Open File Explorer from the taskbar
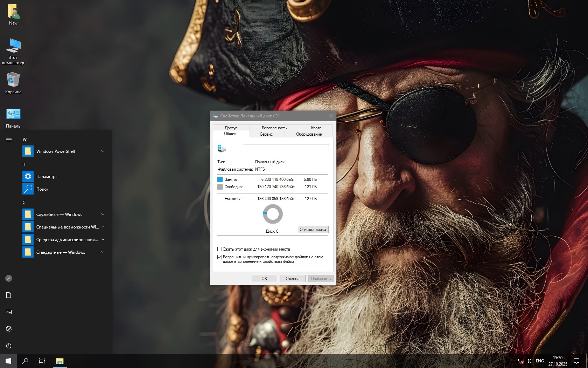Screen dimensions: 588x368 tap(60, 361)
